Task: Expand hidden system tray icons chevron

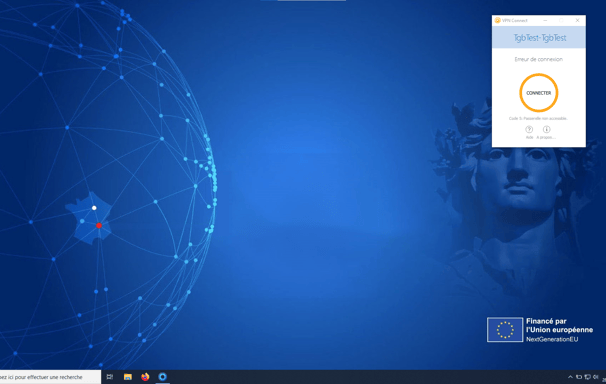Action: [x=570, y=377]
